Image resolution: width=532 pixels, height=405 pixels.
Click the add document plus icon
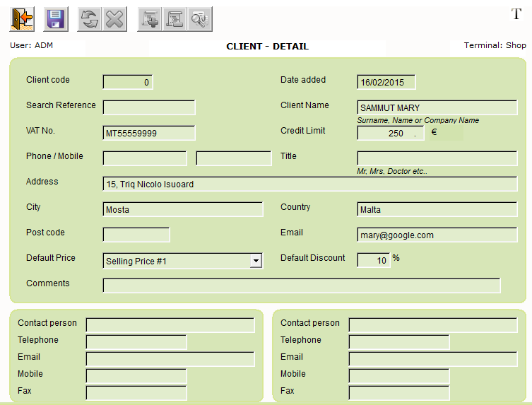(x=150, y=20)
